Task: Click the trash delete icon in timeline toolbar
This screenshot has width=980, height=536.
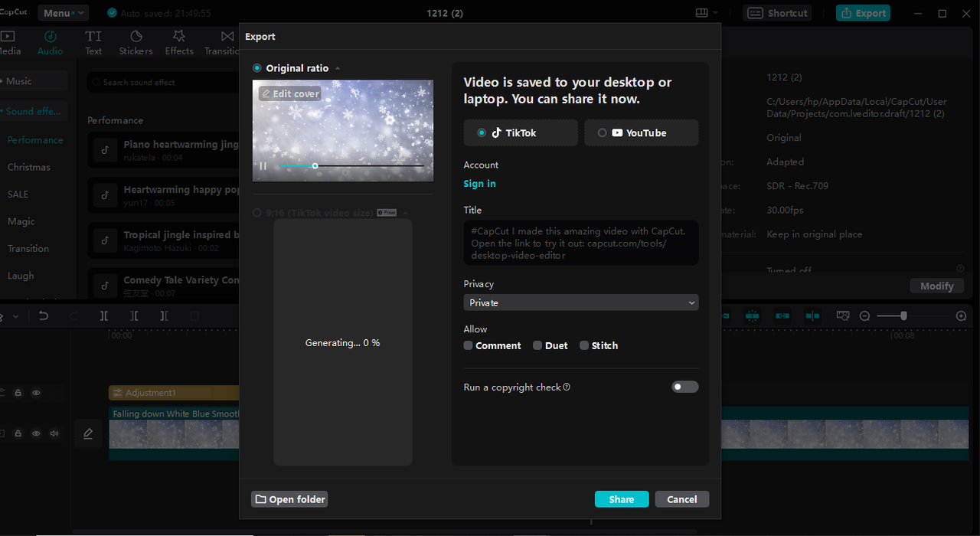Action: coord(194,315)
